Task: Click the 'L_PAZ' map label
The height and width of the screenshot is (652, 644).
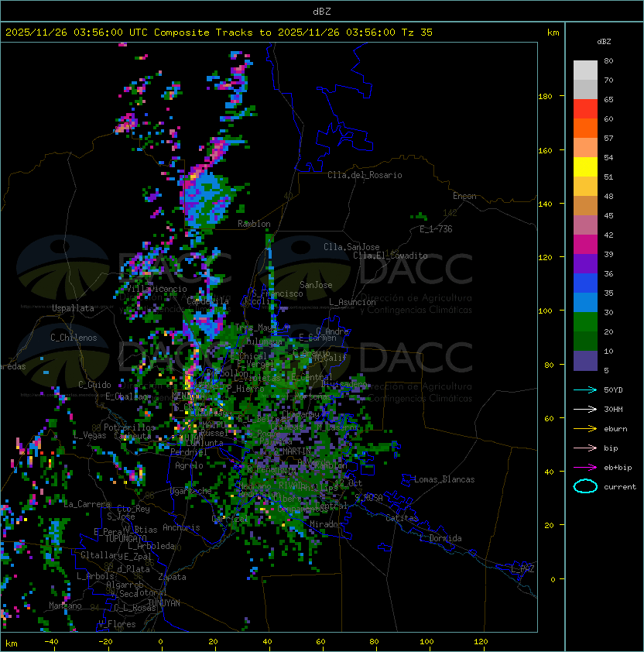Action: coord(522,569)
